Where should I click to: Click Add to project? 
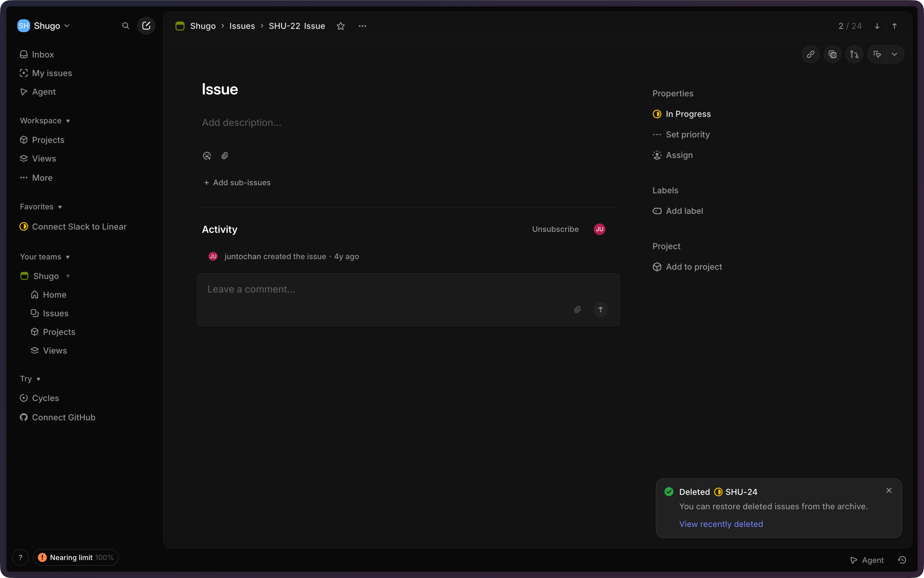click(687, 267)
